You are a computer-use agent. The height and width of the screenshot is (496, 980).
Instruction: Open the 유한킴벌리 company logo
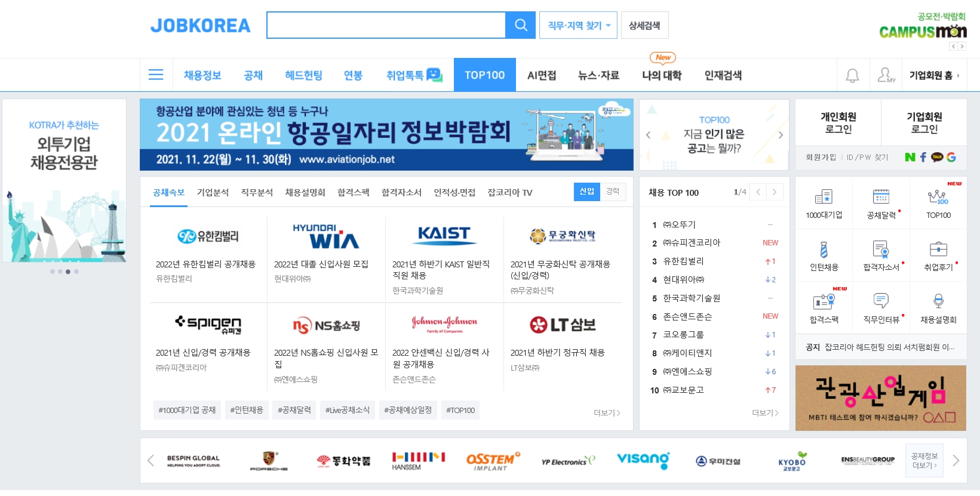point(208,236)
